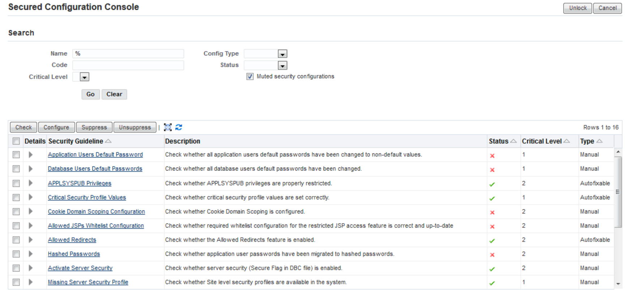Sort by Security Guideline using arrow icon

108,141
